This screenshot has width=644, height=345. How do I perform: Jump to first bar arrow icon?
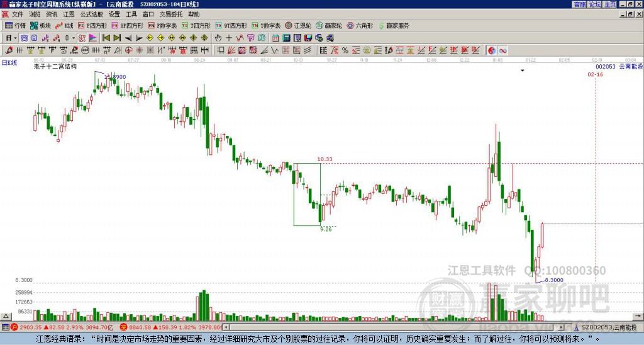(x=106, y=38)
